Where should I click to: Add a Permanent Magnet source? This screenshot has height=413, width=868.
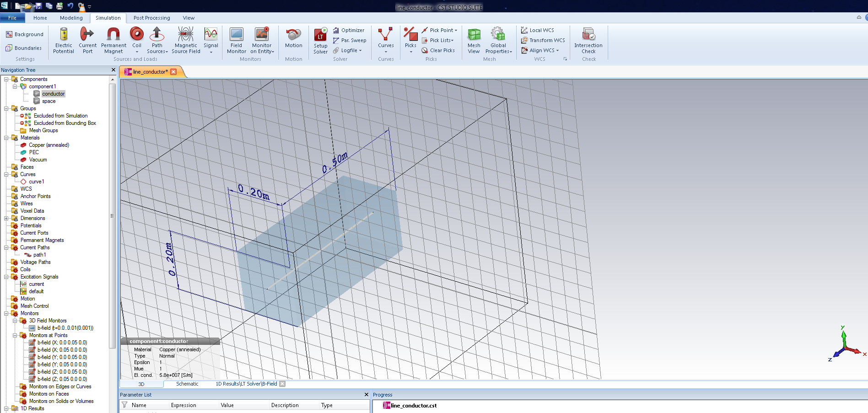(113, 40)
